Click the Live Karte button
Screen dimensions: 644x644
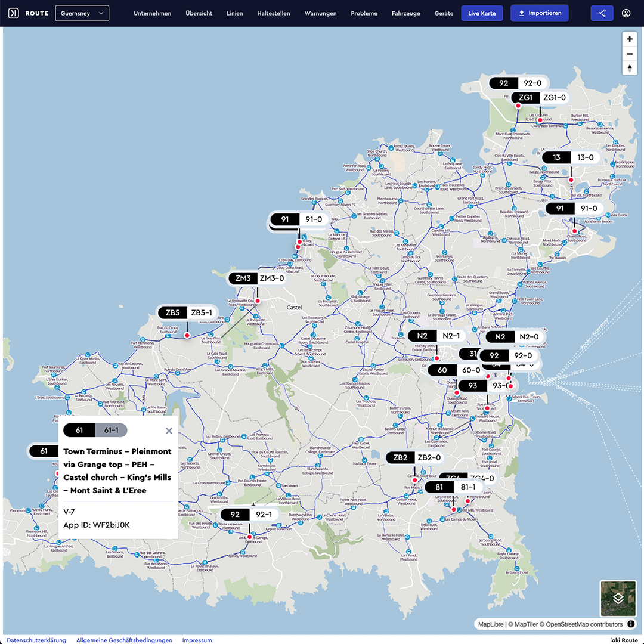[x=482, y=13]
